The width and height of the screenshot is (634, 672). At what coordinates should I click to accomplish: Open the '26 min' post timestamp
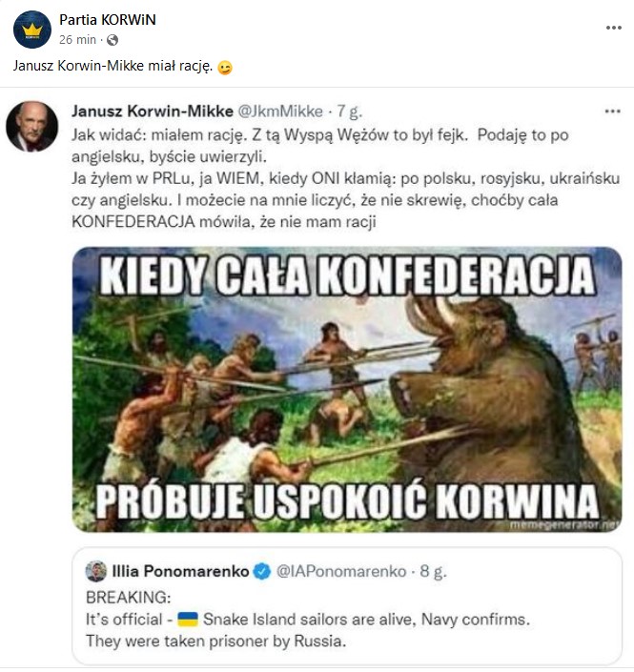tap(77, 40)
